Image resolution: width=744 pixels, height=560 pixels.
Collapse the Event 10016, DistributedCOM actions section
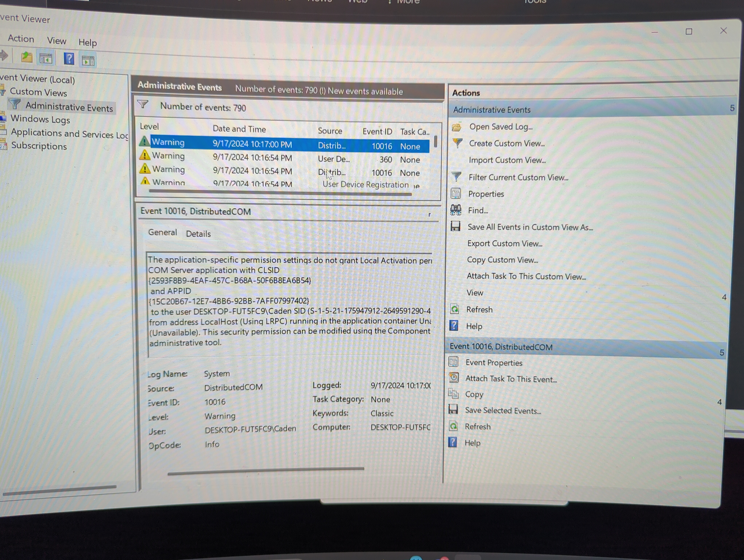coord(721,352)
